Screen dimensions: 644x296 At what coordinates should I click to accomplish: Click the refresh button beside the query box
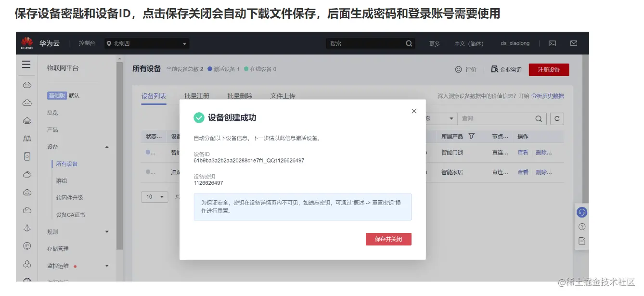pyautogui.click(x=557, y=118)
